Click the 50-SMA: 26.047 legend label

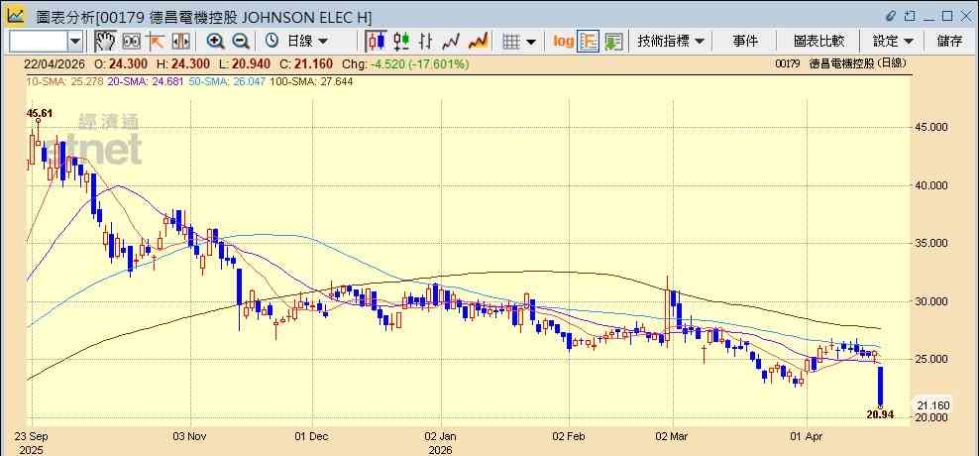(226, 81)
